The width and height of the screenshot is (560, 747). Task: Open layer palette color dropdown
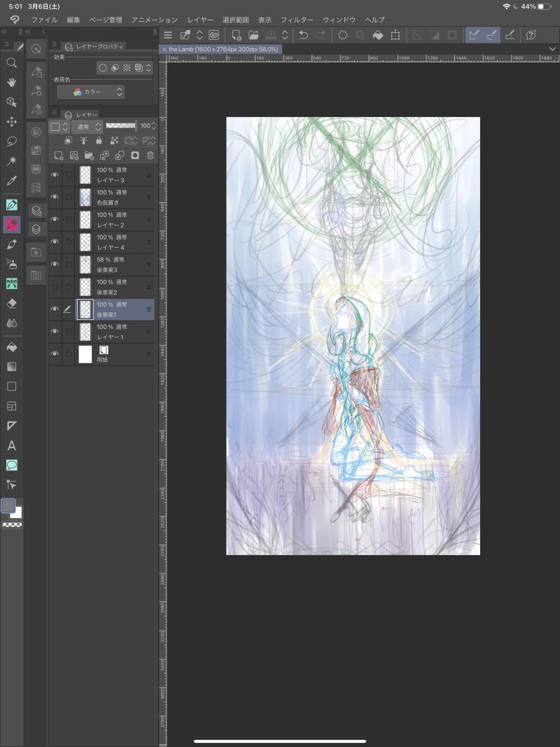59,127
